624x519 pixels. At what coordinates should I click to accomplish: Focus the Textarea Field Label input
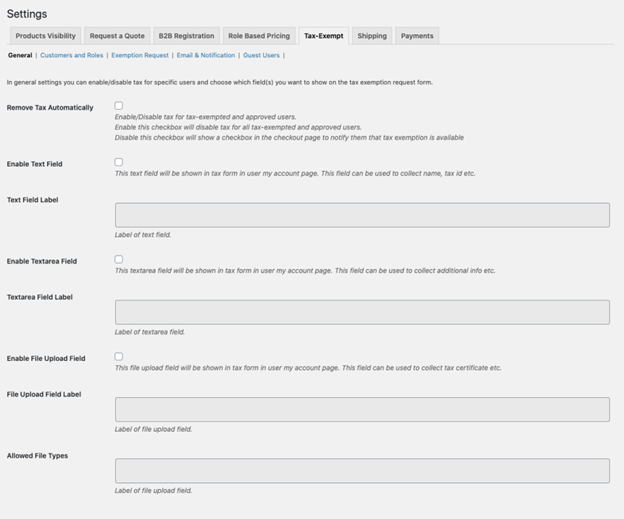pyautogui.click(x=362, y=312)
